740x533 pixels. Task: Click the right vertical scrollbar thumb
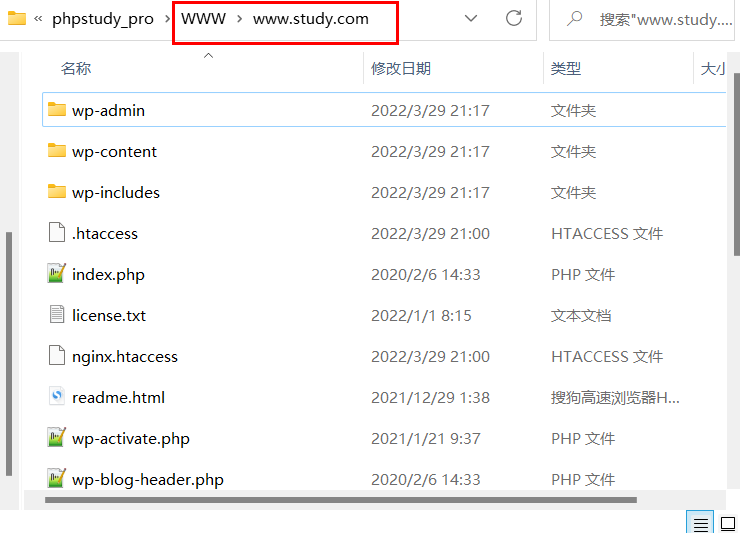[x=736, y=165]
